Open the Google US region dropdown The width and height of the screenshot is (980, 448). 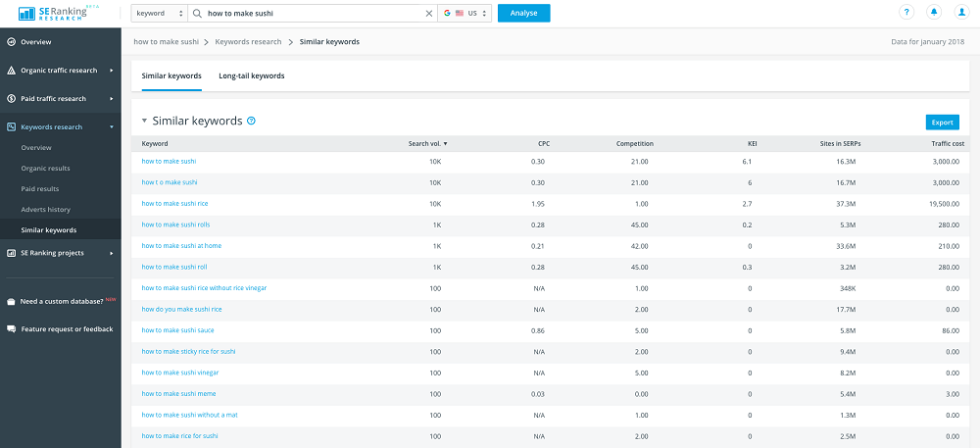point(464,14)
